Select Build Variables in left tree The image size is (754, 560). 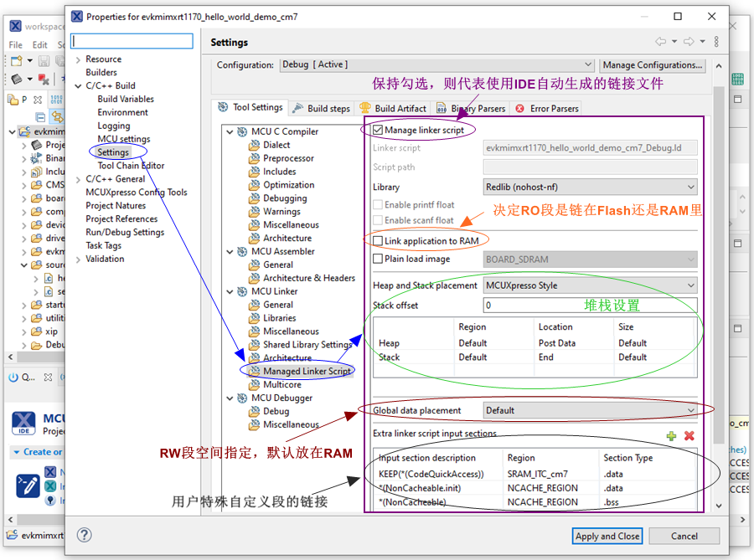click(x=126, y=99)
